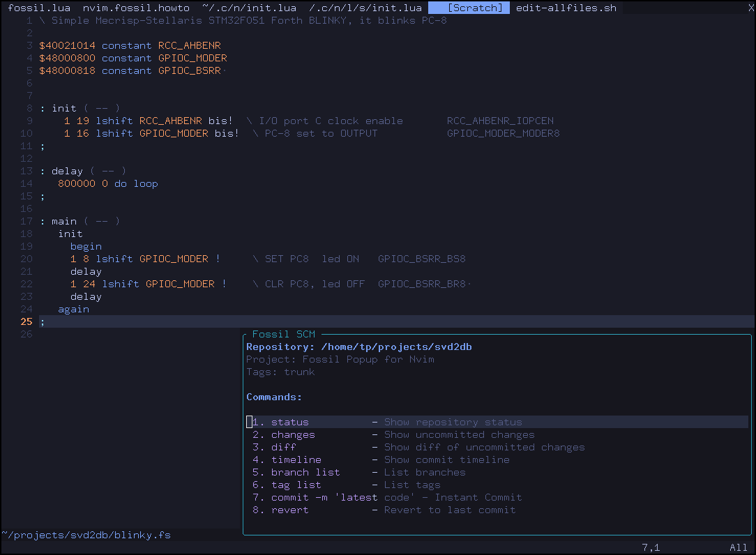Screen dimensions: 756x555
Task: Select the '1. status' command in Fossil popup
Action: tap(497, 422)
